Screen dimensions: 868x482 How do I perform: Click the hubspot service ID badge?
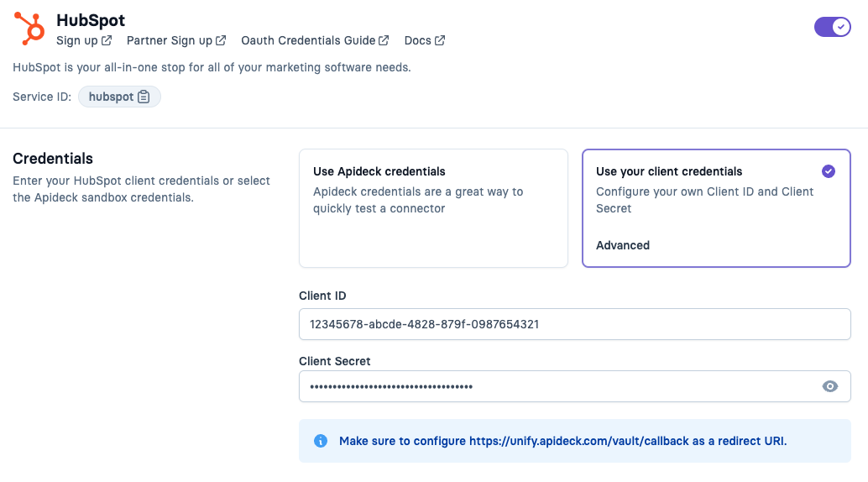coord(119,97)
